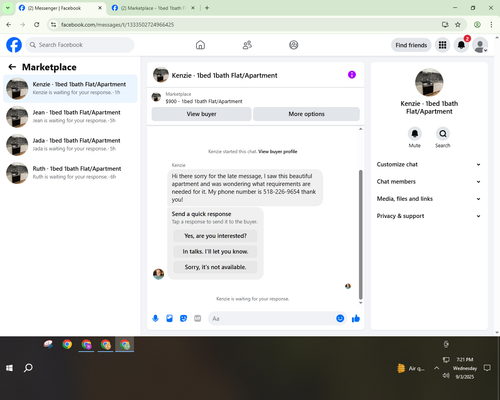Open emoji picker in message box
Screen dimensions: 500x400
click(340, 319)
